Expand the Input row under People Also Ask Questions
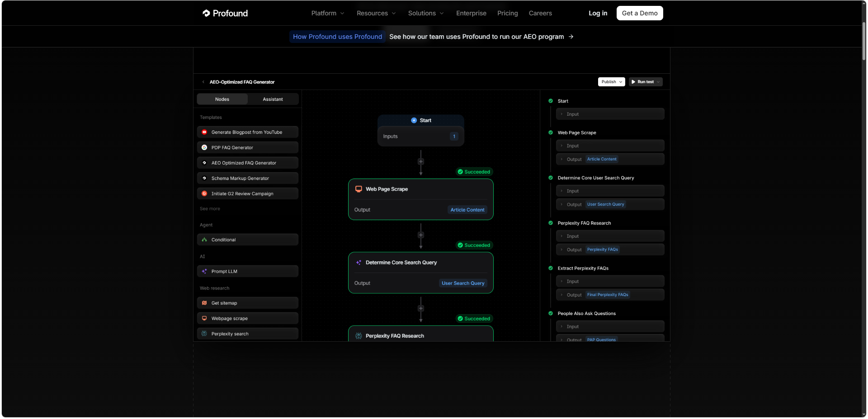 point(610,326)
